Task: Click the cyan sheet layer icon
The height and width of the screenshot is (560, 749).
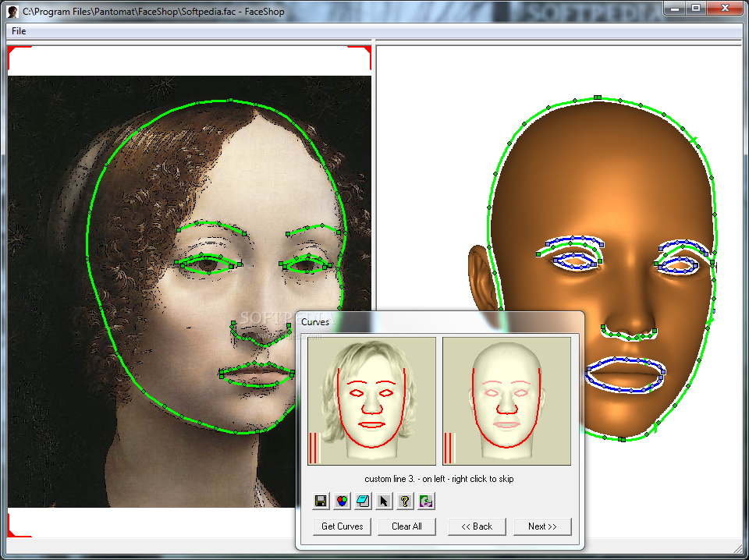Action: coord(363,501)
